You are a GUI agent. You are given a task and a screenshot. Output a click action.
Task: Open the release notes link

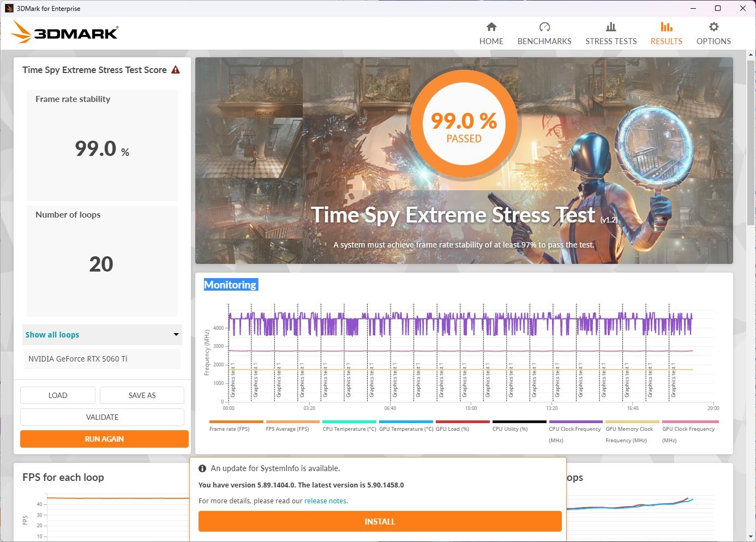point(325,501)
